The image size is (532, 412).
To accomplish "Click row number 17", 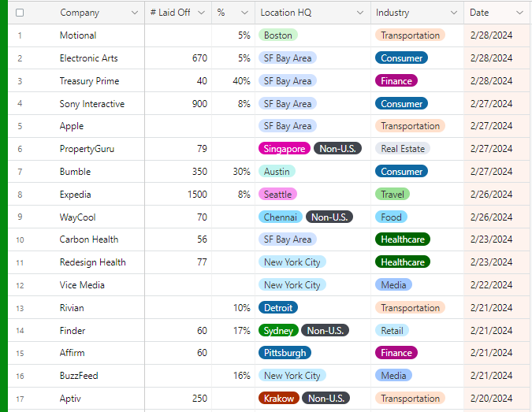I will 20,399.
